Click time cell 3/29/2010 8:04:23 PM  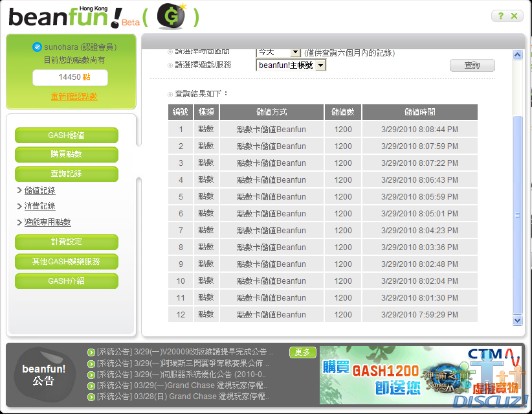click(419, 230)
